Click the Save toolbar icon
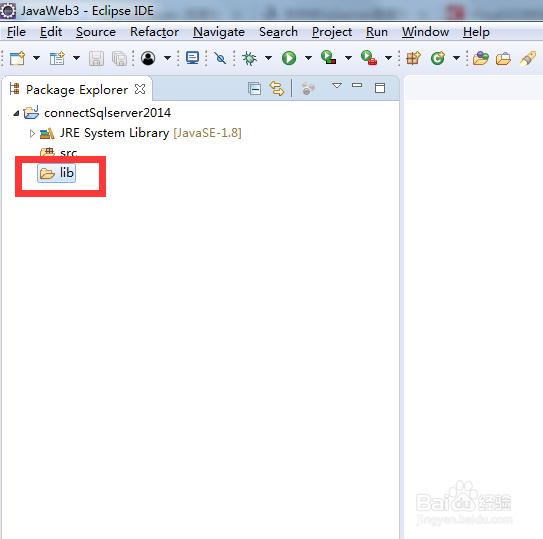 pos(96,58)
